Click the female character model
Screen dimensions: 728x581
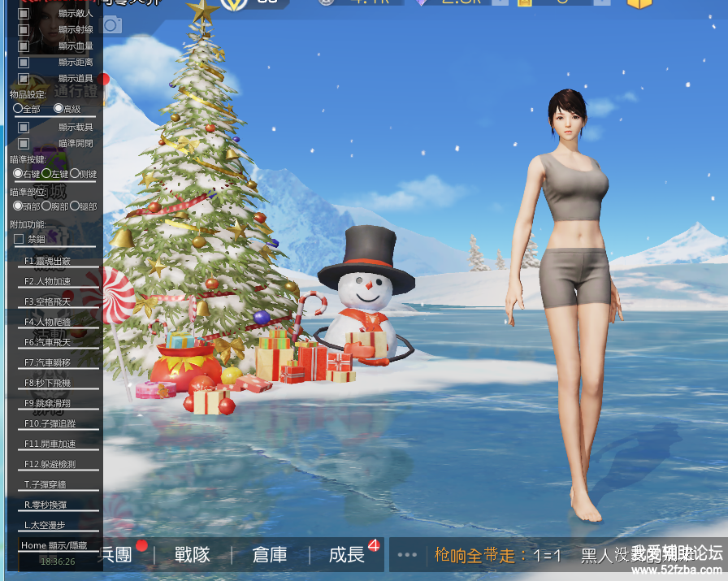(x=568, y=305)
